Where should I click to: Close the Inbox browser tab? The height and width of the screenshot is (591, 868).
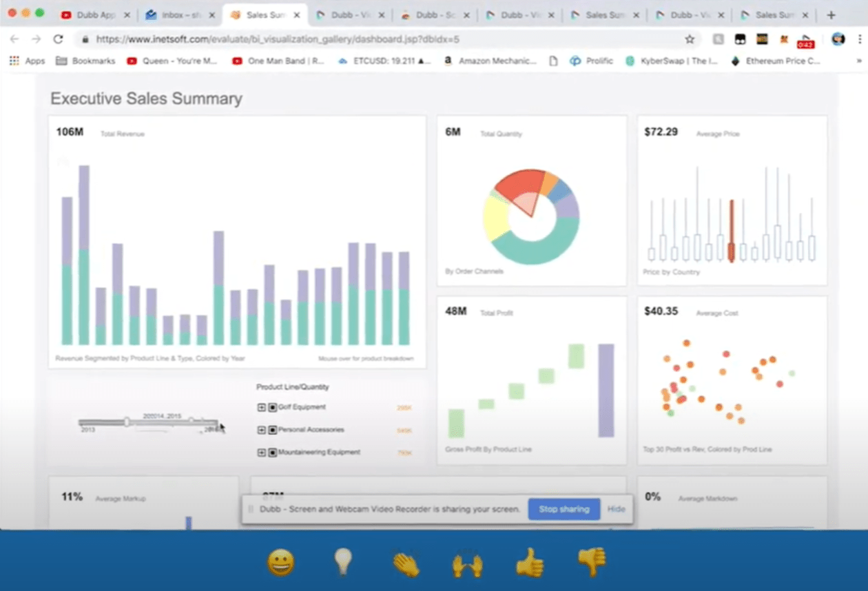click(x=211, y=15)
